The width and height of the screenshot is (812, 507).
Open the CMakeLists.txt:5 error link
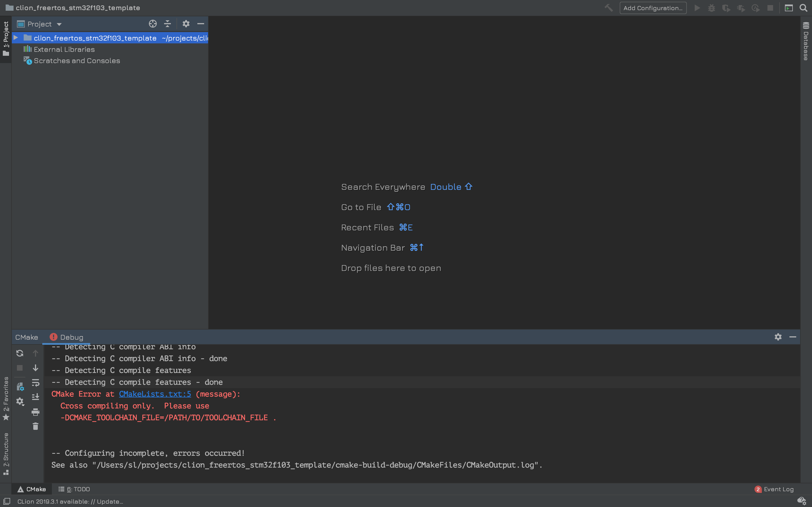[x=155, y=393]
